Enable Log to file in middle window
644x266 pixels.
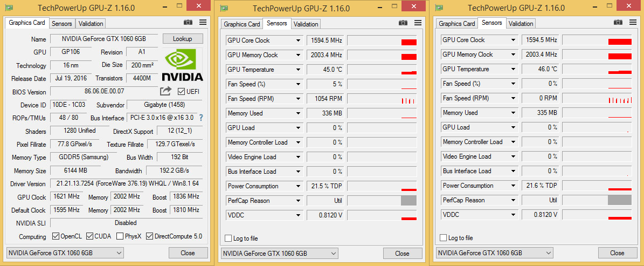[228, 238]
